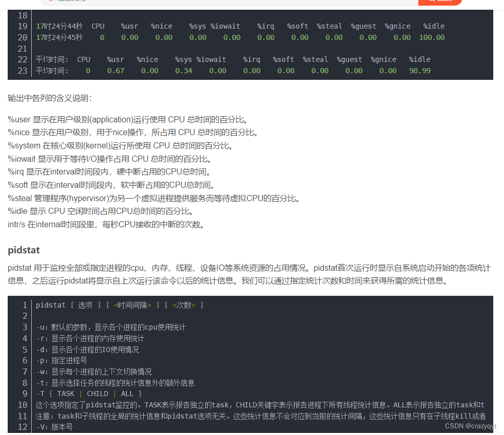Click line number 12 in the pidstat code block
The image size is (504, 435).
pos(24,427)
